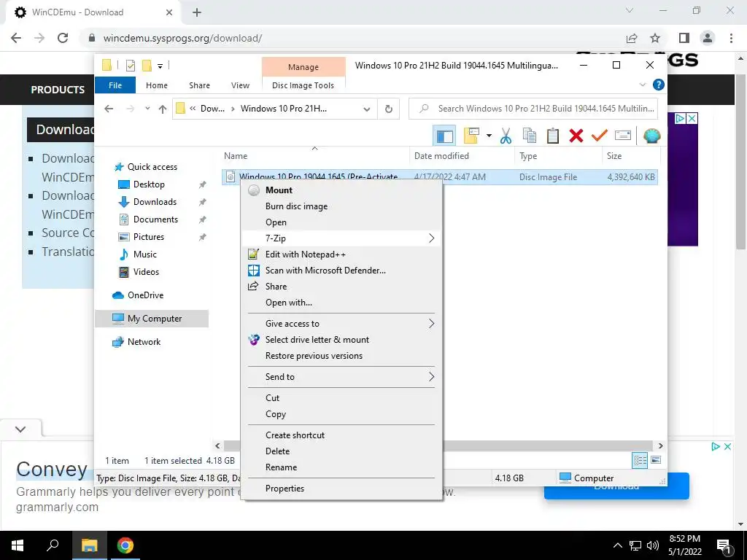Open taskbar search magnifier

click(x=53, y=545)
